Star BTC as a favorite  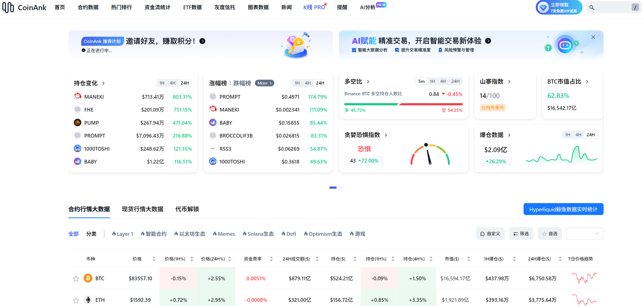pos(76,279)
